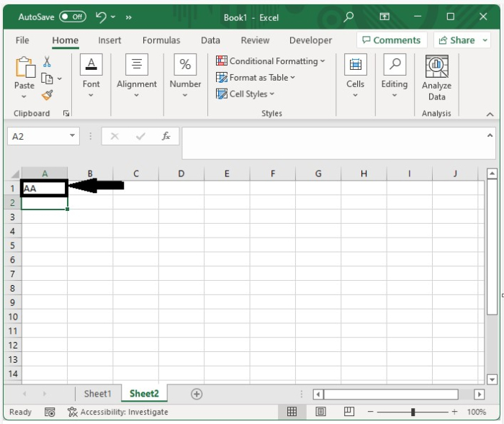Click the Share button
This screenshot has width=504, height=424.
(456, 40)
